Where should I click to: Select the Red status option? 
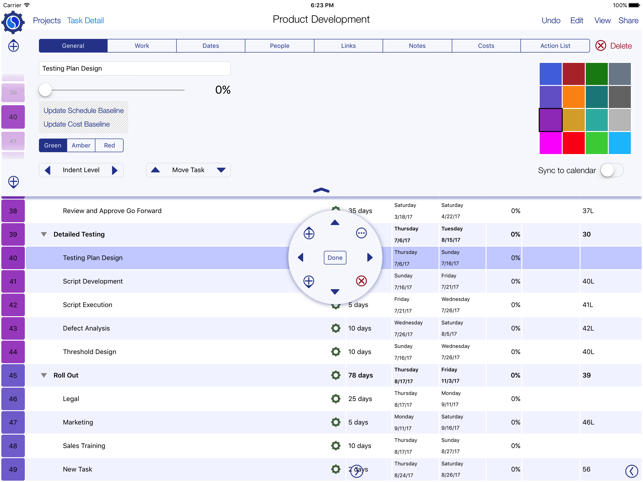tap(109, 145)
